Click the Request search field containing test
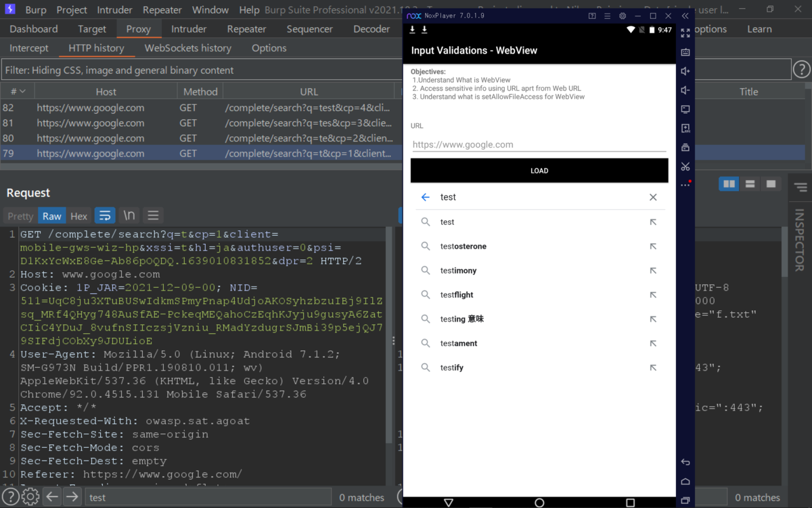 [208, 497]
